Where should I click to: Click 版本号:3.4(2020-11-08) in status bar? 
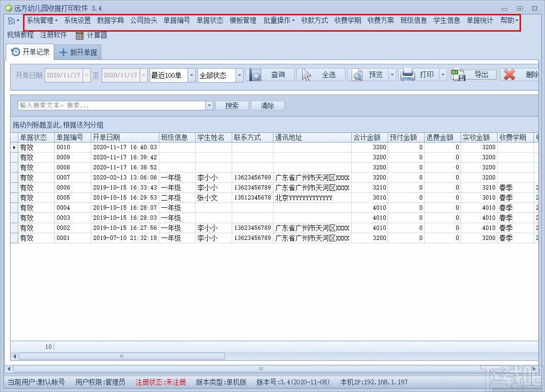tap(293, 382)
